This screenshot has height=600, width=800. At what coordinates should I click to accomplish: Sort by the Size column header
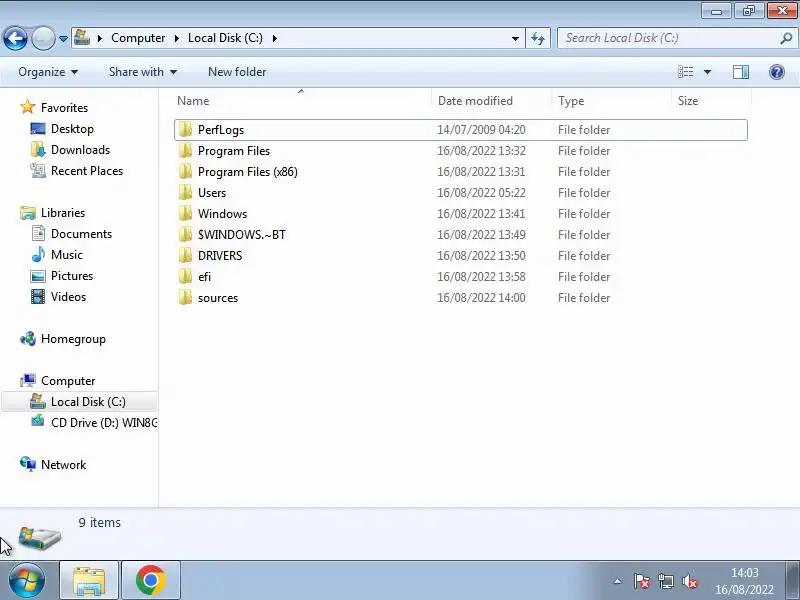point(711,101)
